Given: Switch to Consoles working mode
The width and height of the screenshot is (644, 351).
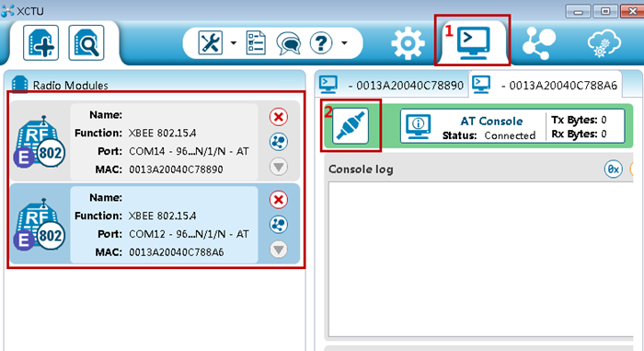Looking at the screenshot, I should (474, 42).
